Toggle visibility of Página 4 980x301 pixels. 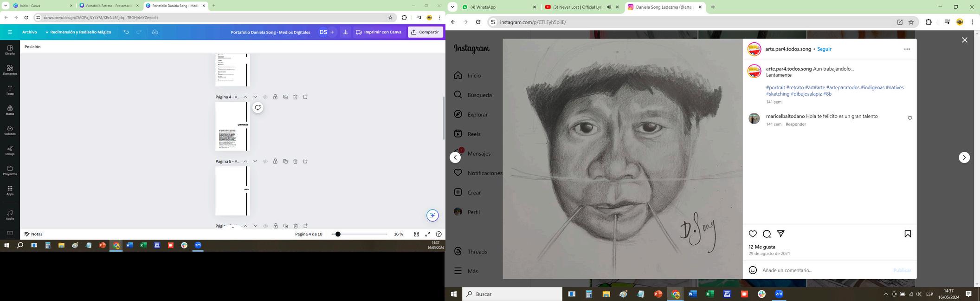pyautogui.click(x=265, y=97)
